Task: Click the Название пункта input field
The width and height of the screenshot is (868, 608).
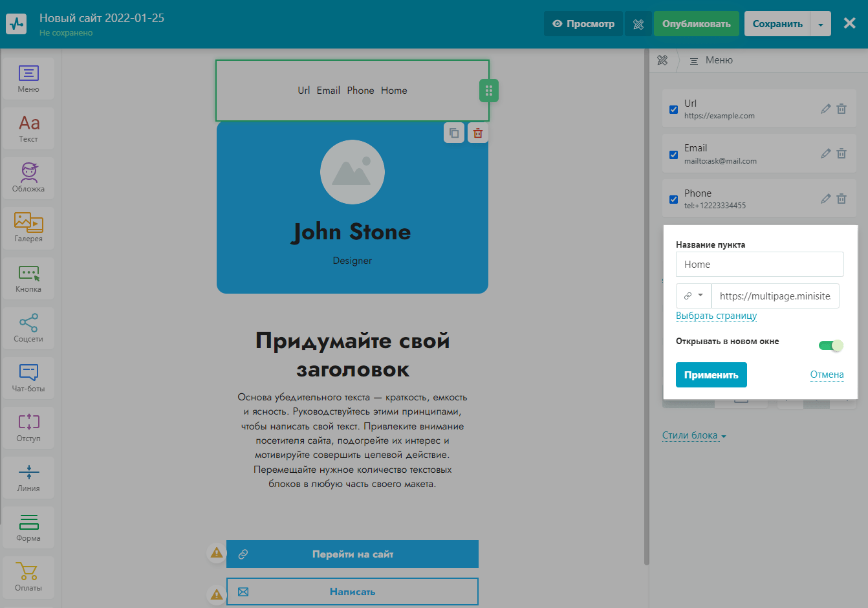Action: (759, 265)
